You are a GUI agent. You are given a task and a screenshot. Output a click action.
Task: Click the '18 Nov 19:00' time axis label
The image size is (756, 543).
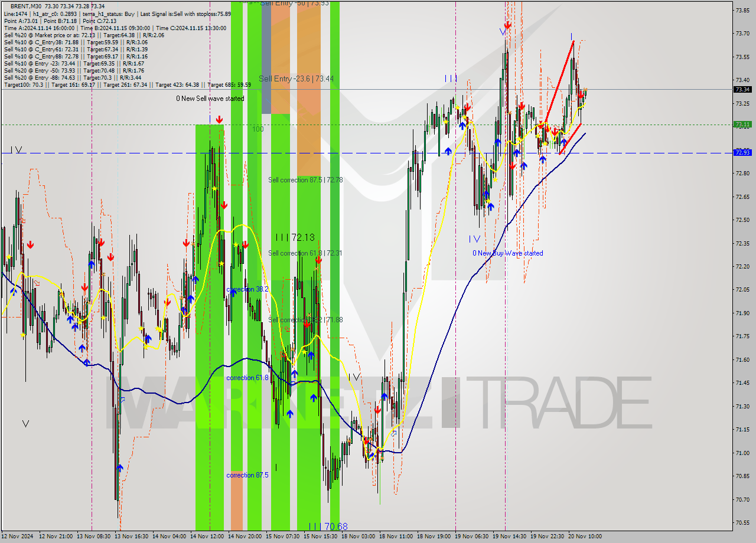(435, 537)
